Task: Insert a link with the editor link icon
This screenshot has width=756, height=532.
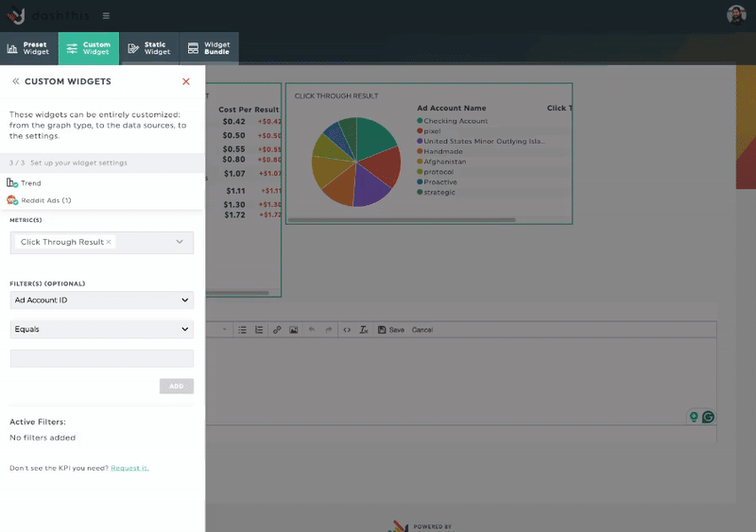Action: click(277, 330)
